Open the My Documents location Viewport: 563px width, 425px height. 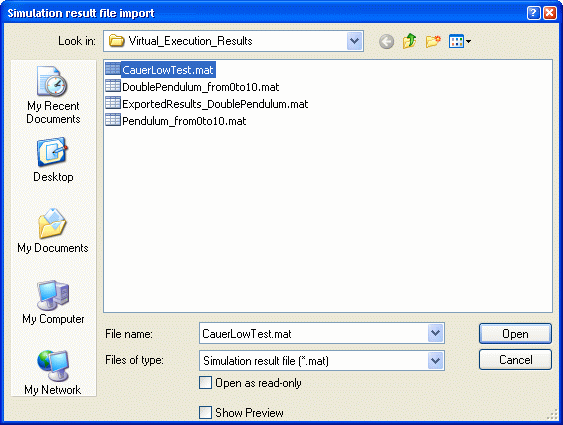point(53,231)
